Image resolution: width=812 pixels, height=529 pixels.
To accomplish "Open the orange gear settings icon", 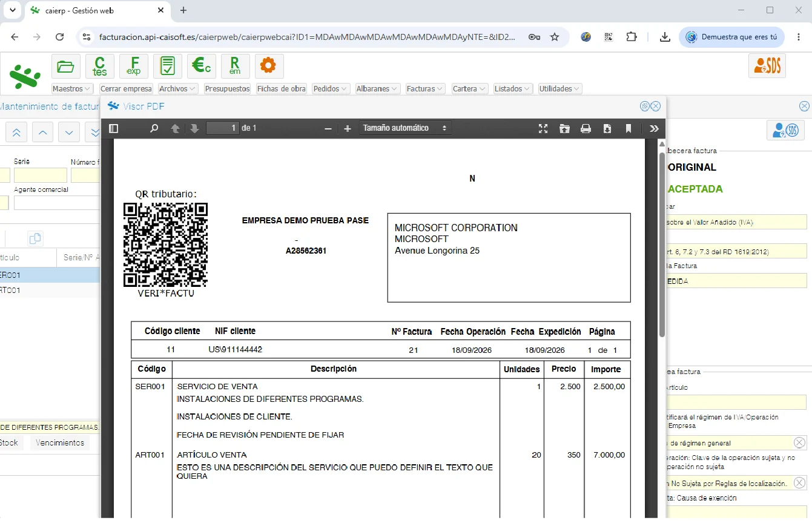I will tap(269, 67).
